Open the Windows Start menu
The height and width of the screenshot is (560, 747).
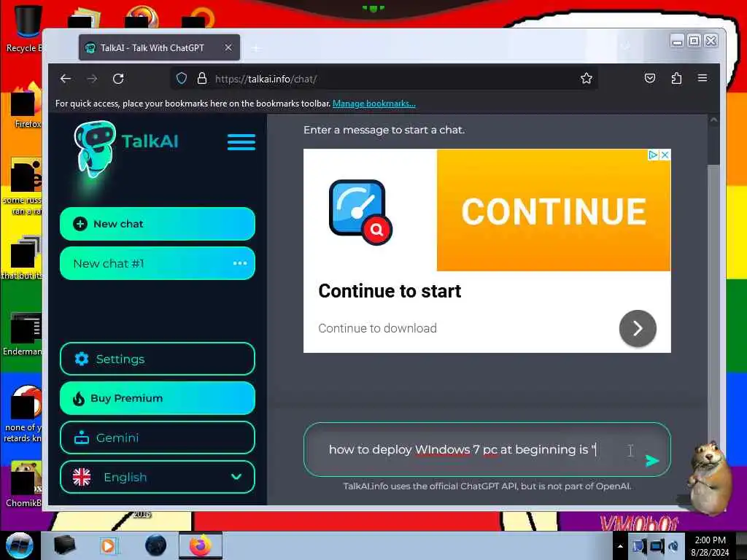[19, 545]
